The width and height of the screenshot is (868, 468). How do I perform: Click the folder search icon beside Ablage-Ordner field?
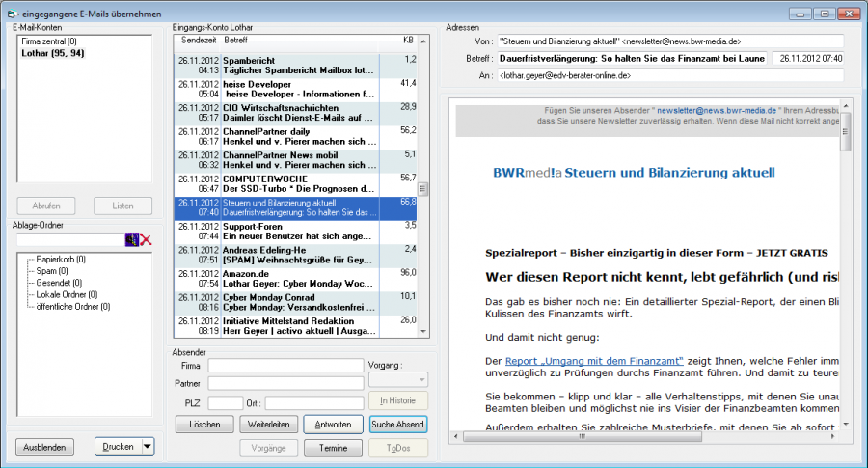131,239
